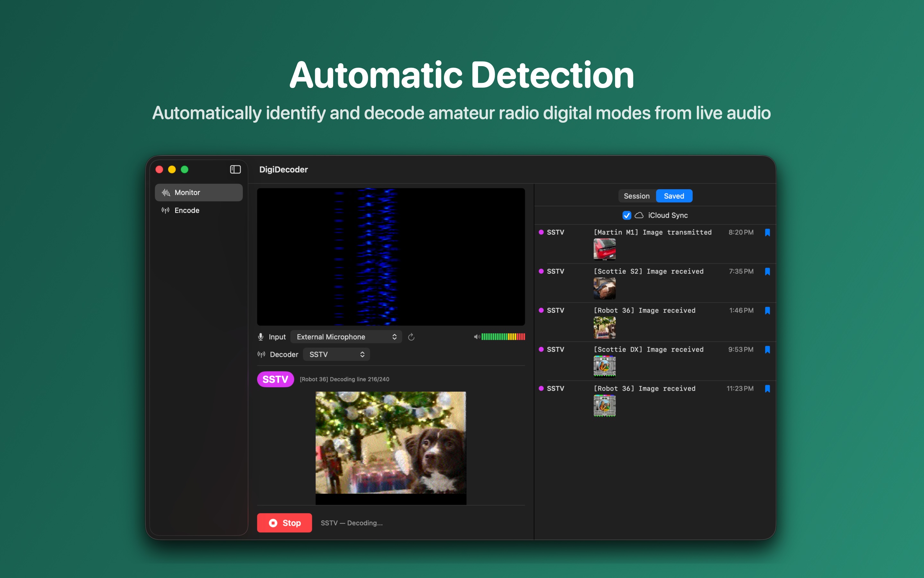Click the magenta dot on Martin M1 row
The image size is (924, 578).
coord(541,232)
